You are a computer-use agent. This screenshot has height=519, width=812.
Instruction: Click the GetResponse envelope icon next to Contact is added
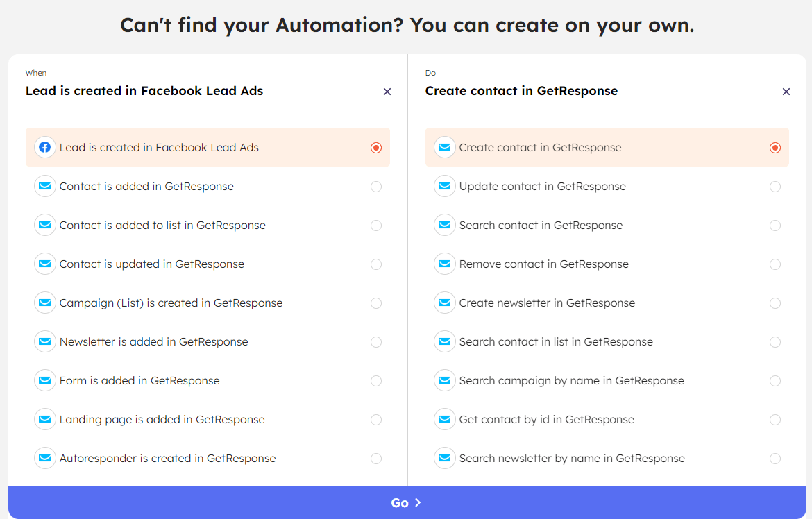(44, 186)
